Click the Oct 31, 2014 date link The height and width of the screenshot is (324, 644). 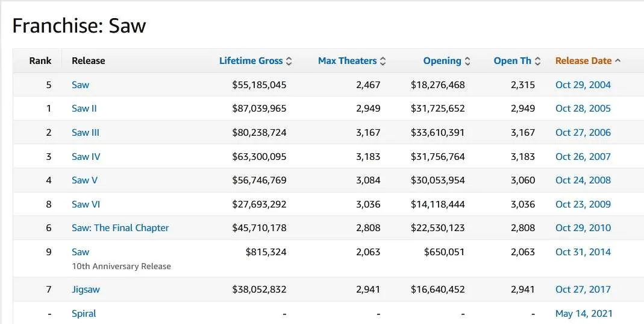click(583, 252)
